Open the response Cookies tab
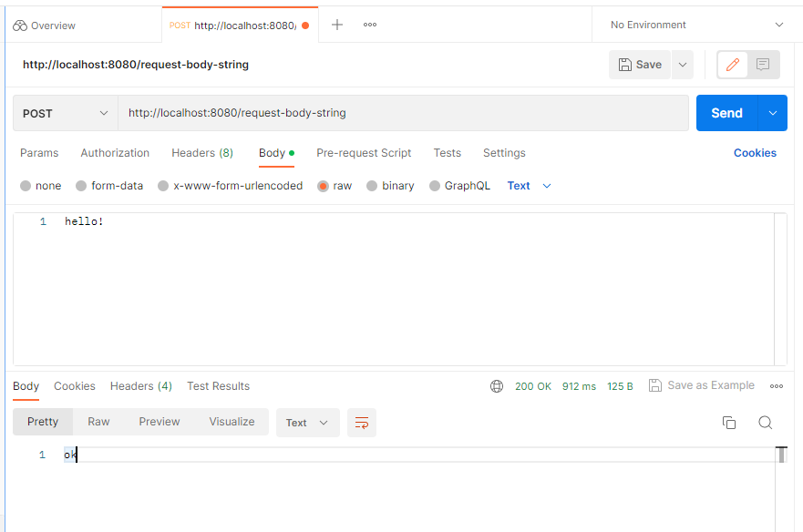 [x=74, y=386]
